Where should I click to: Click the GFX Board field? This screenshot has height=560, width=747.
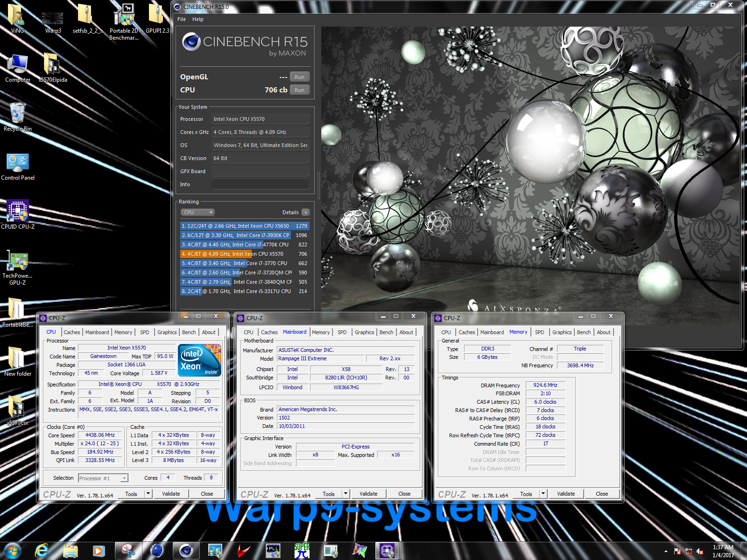click(x=261, y=171)
